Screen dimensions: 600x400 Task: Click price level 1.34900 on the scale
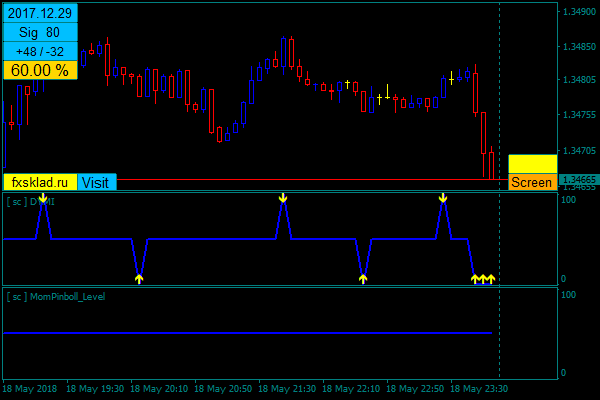coord(579,12)
